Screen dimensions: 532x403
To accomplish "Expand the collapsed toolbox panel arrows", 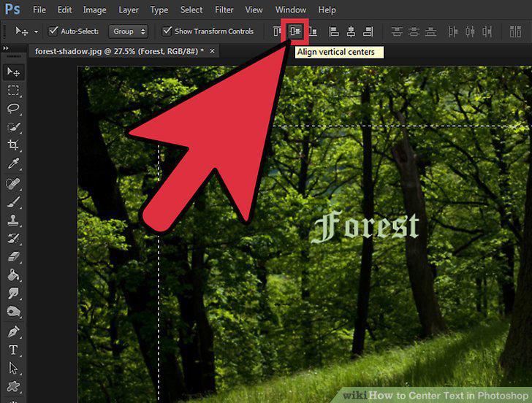I will click(x=5, y=48).
